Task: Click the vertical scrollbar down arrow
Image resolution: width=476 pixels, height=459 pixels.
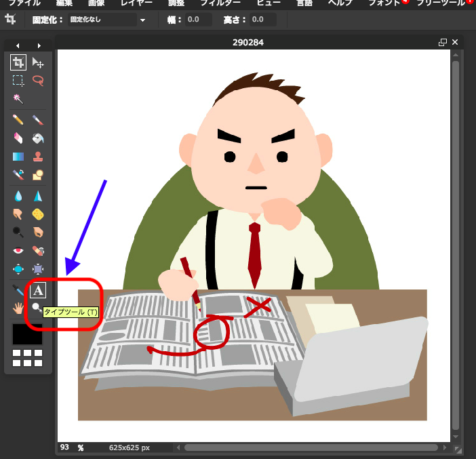Action: (456, 437)
